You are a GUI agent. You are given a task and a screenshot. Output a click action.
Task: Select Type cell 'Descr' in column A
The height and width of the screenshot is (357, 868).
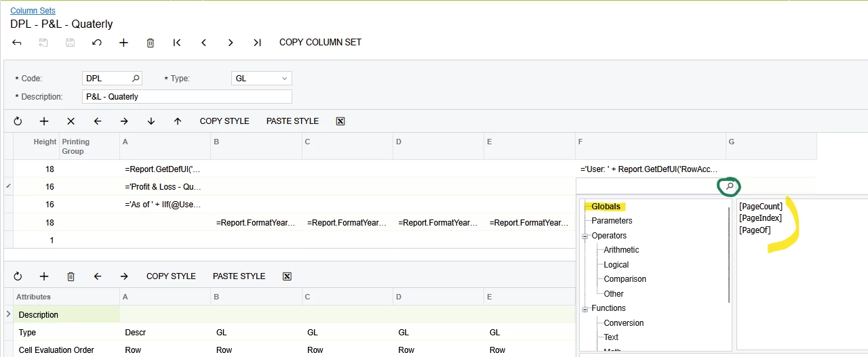(x=165, y=333)
